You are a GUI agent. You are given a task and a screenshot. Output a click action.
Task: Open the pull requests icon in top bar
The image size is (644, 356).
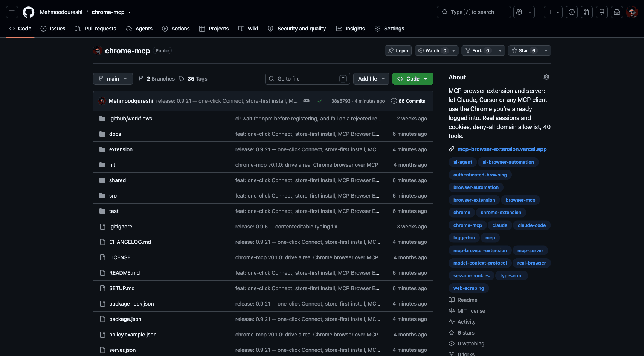pyautogui.click(x=587, y=12)
